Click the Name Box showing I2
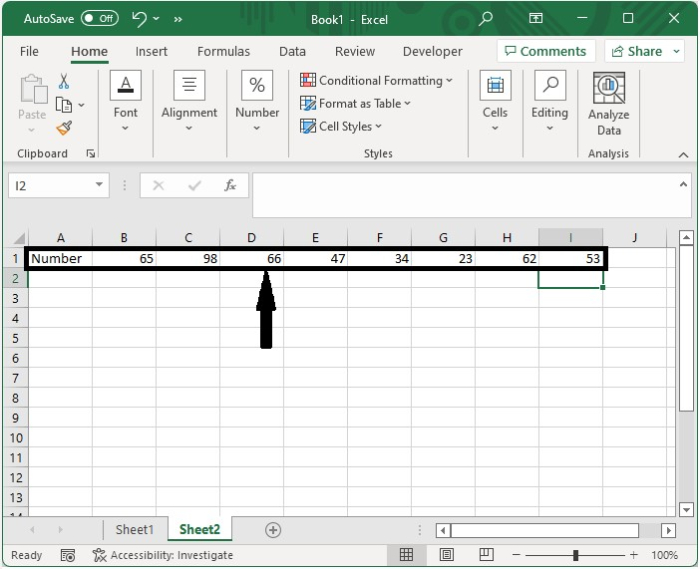Image resolution: width=700 pixels, height=569 pixels. [51, 185]
